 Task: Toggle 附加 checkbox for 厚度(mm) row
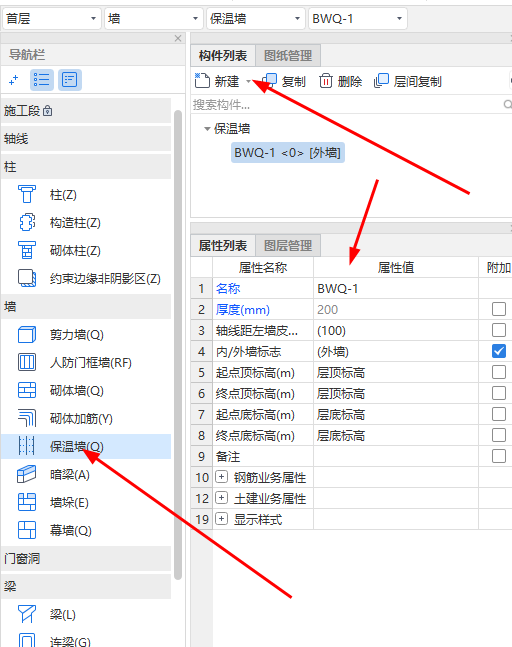pos(499,309)
